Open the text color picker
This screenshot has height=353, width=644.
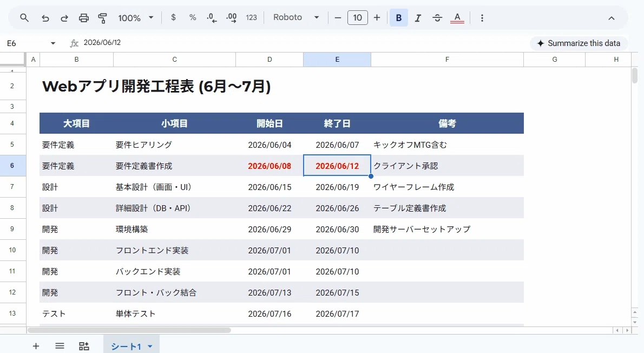tap(457, 18)
